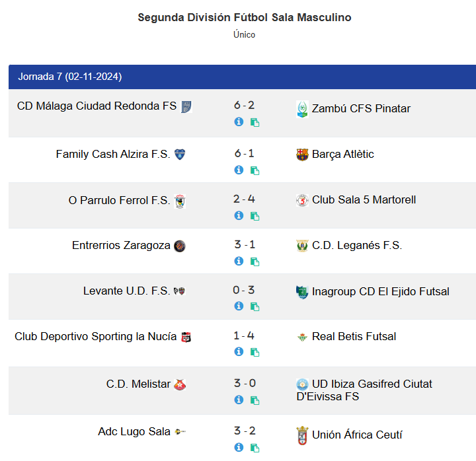Click the Jornada 7 (02-11-2024) header bar
This screenshot has height=461, width=476.
tap(242, 77)
